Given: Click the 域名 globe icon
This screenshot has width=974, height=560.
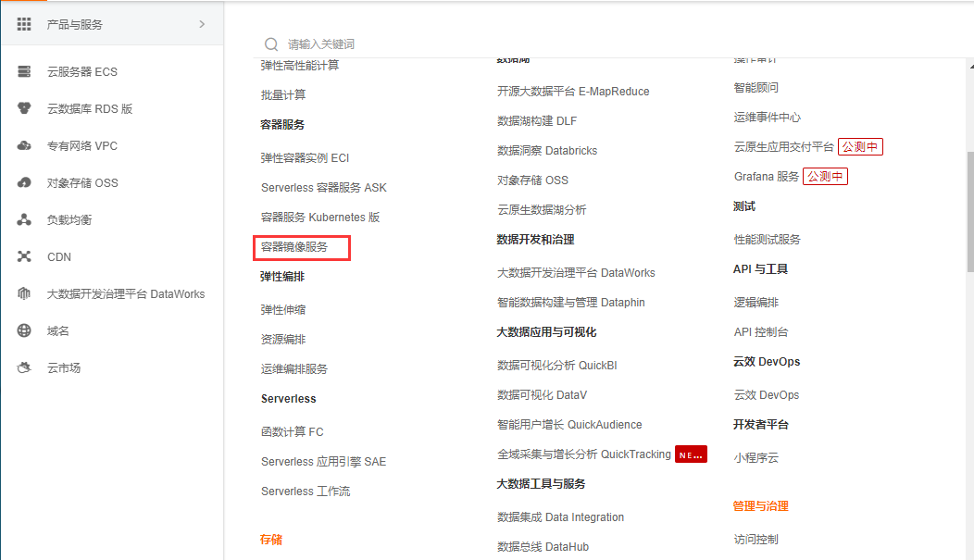Looking at the screenshot, I should coord(24,330).
